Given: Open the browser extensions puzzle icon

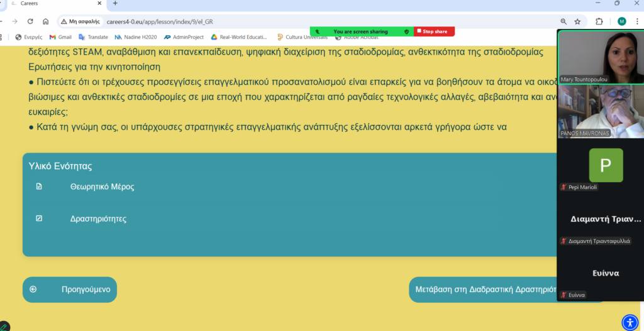Looking at the screenshot, I should [599, 22].
